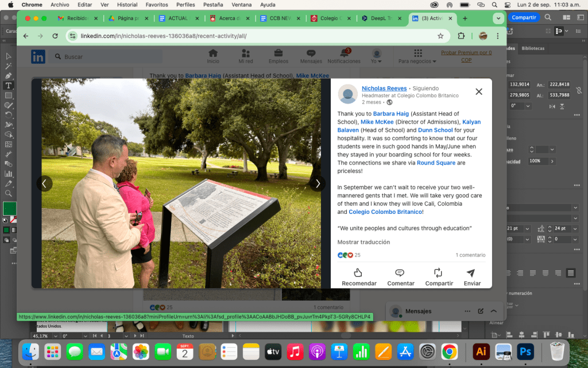The image size is (588, 368).
Task: Bookmark this page with star icon
Action: pyautogui.click(x=440, y=36)
